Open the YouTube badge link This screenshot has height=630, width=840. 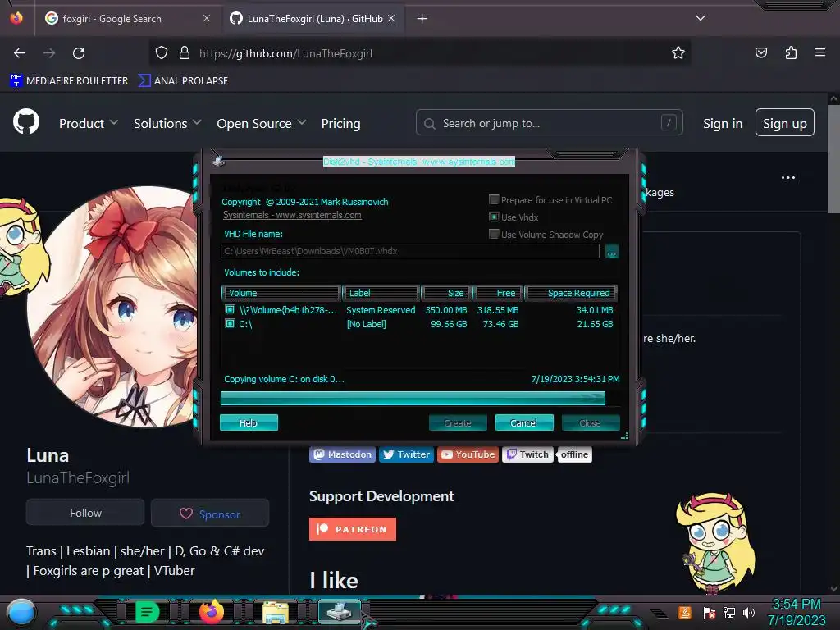(468, 454)
